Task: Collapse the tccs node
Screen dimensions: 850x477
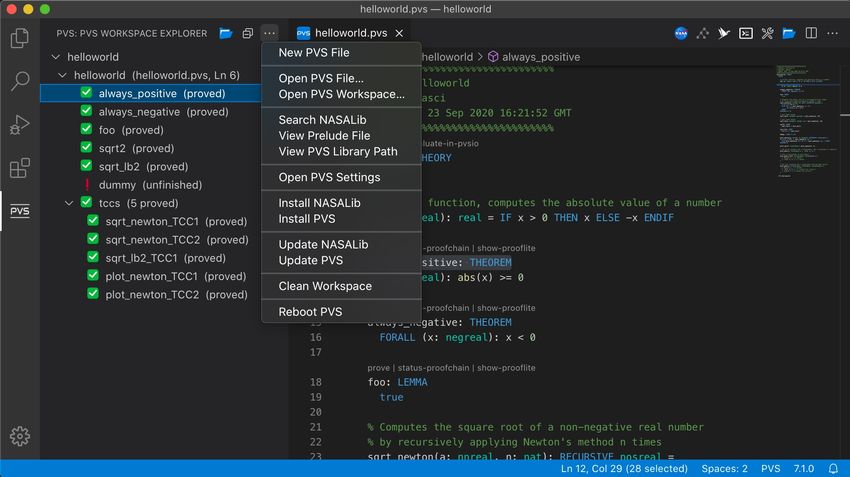Action: coord(69,203)
